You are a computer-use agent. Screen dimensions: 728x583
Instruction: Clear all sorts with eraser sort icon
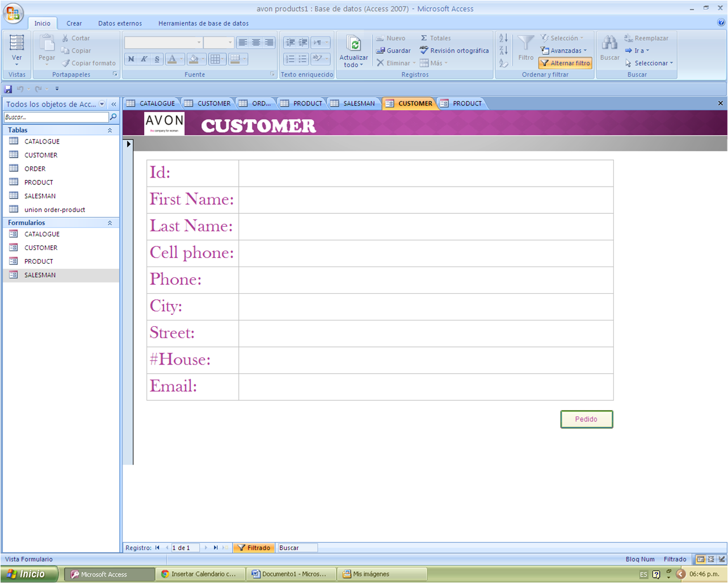point(503,64)
